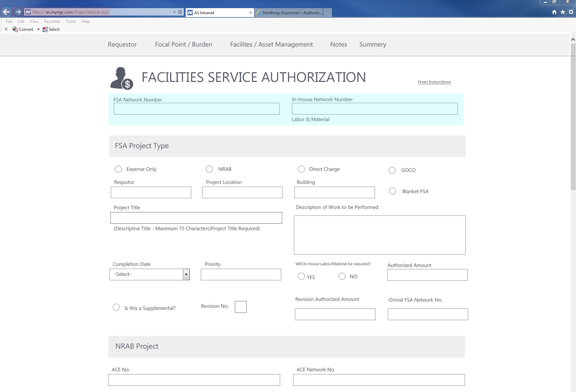Click the browser Back arrow button
This screenshot has height=392, width=576.
(6, 12)
